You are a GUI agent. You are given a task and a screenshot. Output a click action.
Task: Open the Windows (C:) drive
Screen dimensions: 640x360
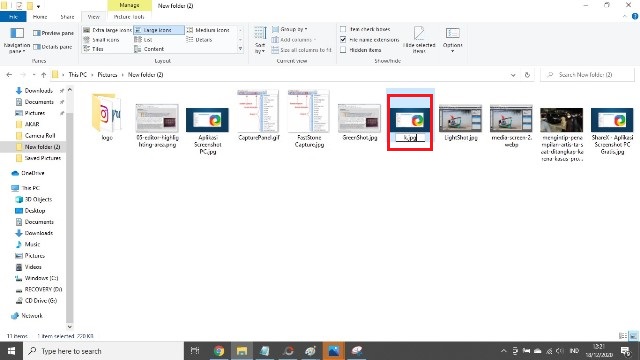(x=41, y=278)
